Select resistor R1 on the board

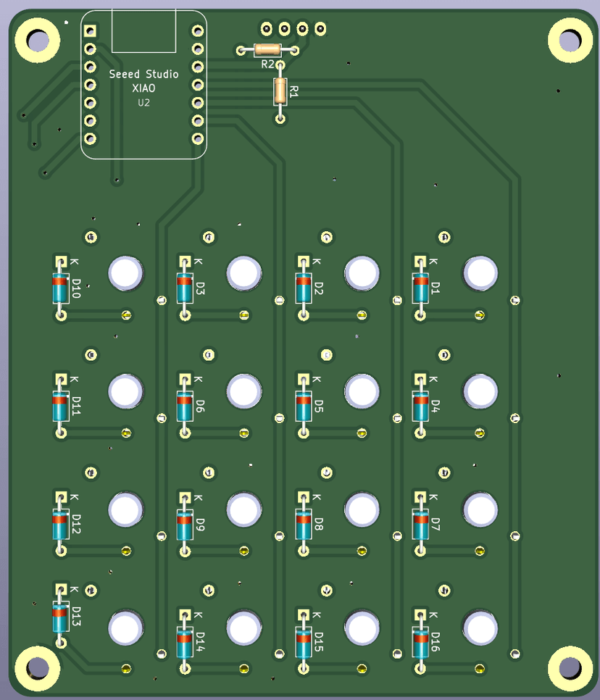coord(280,91)
